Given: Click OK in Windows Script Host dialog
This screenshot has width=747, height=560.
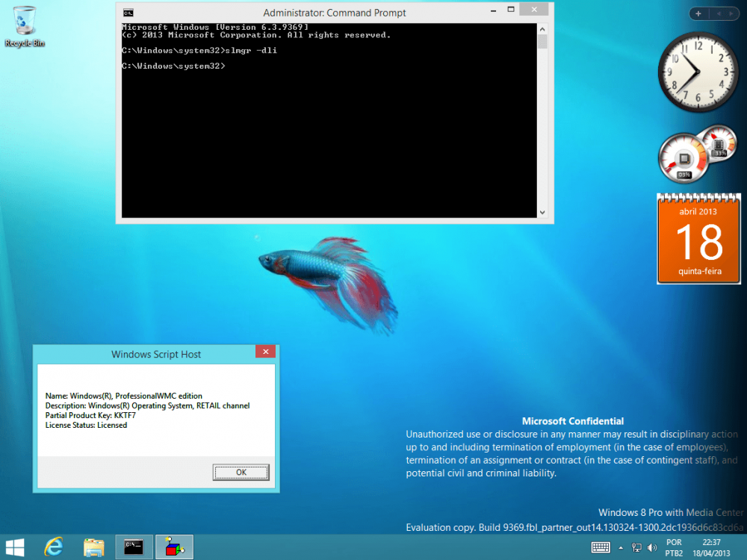Looking at the screenshot, I should click(x=241, y=473).
